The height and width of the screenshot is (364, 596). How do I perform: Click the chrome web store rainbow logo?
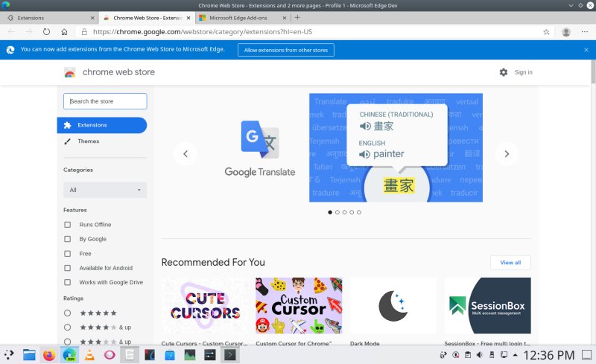coord(70,72)
